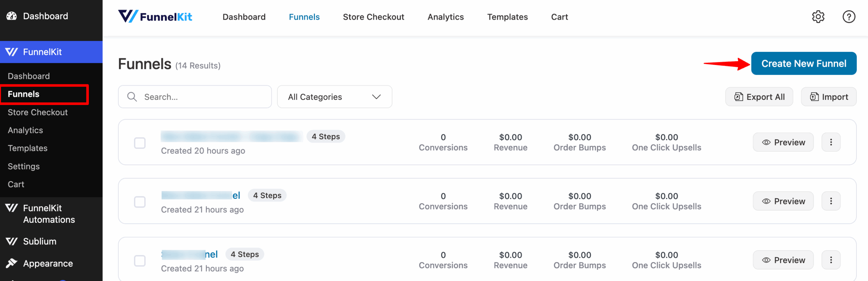The image size is (868, 281).
Task: Click into the funnel Search field
Action: [x=195, y=97]
